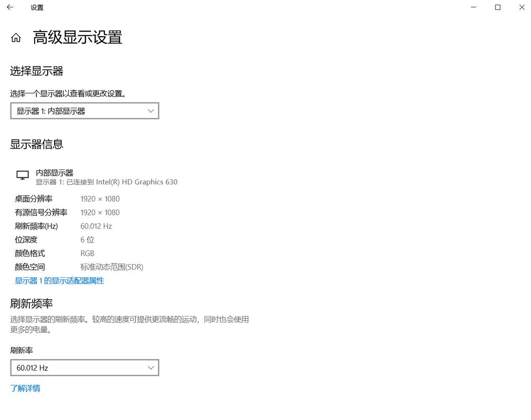Click the 颜色空间 value 标准动态范围(SDR)
Image resolution: width=531 pixels, height=420 pixels.
(112, 267)
